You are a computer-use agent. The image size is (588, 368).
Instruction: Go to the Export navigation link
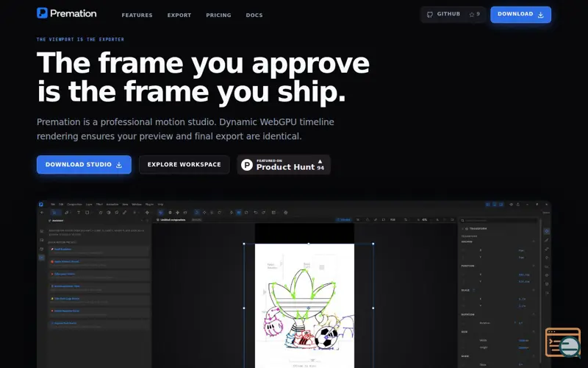(179, 15)
